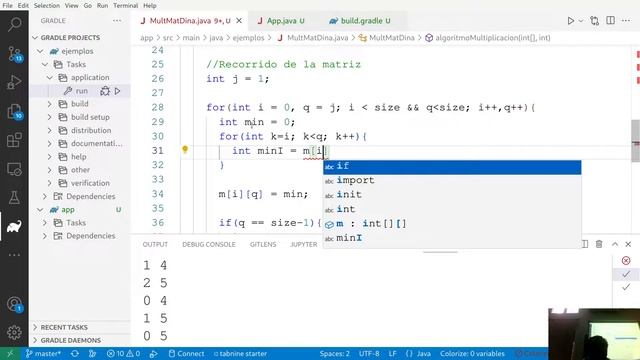
Task: Click the red failed task icon
Action: click(x=626, y=260)
